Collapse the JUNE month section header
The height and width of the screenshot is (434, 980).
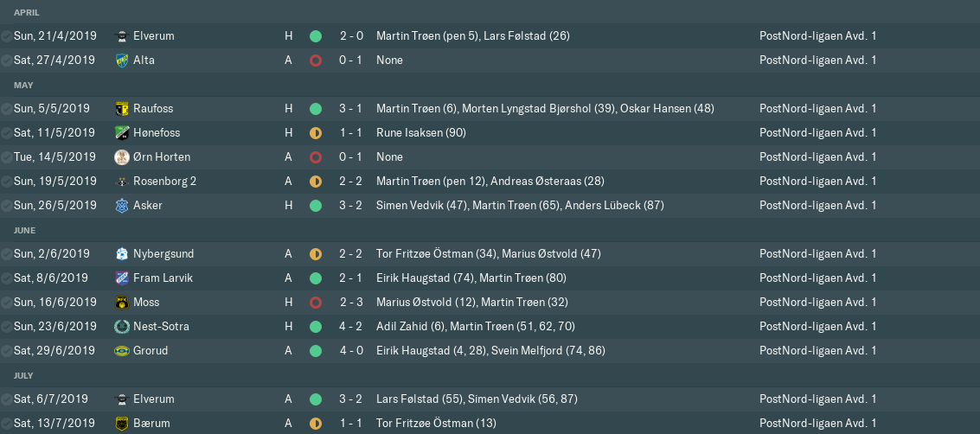coord(24,230)
